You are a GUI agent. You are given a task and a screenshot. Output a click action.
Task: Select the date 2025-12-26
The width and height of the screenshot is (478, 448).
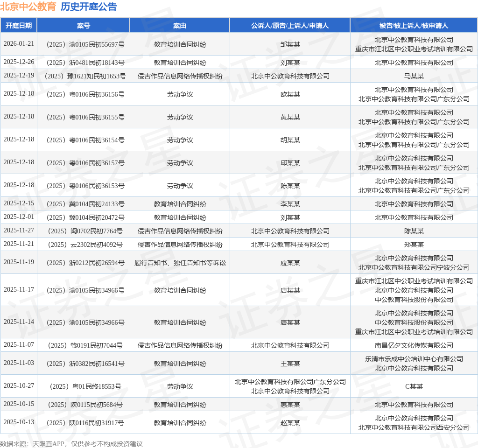pos(19,62)
